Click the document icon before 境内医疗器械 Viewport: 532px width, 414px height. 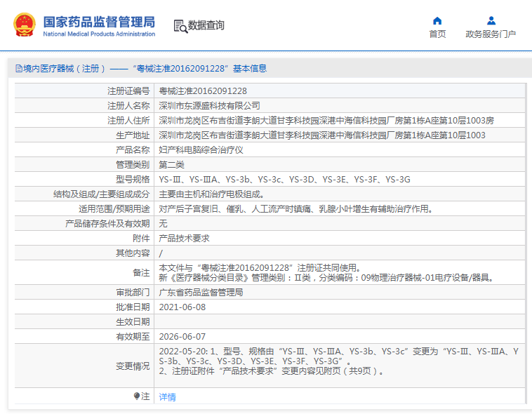tap(18, 69)
